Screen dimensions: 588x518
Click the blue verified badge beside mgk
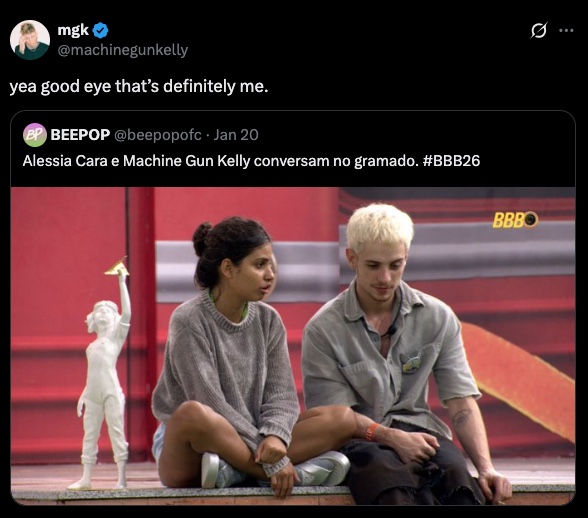[x=100, y=30]
